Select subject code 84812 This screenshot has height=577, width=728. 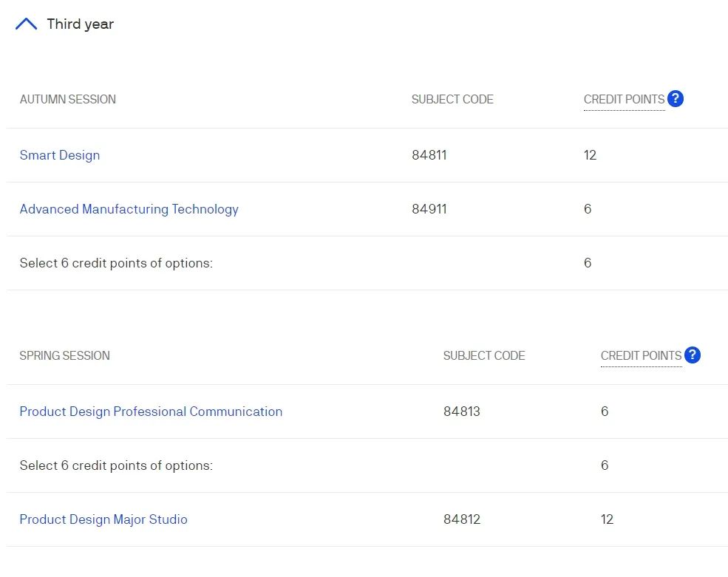pyautogui.click(x=461, y=519)
